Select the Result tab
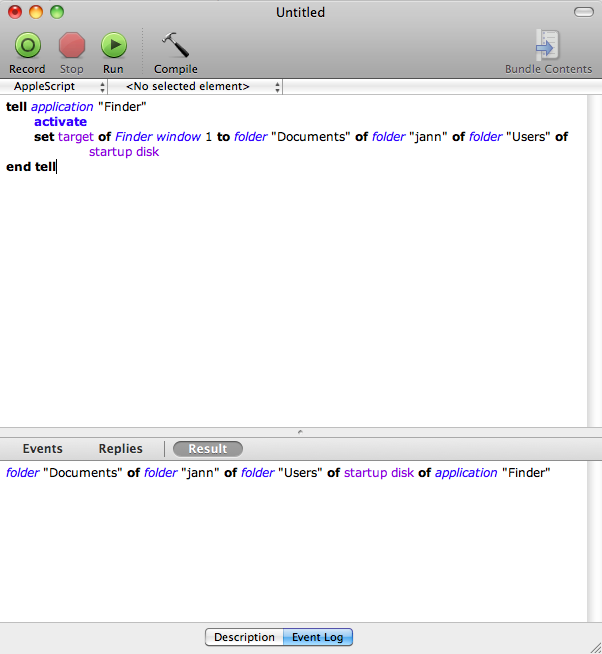 (207, 449)
